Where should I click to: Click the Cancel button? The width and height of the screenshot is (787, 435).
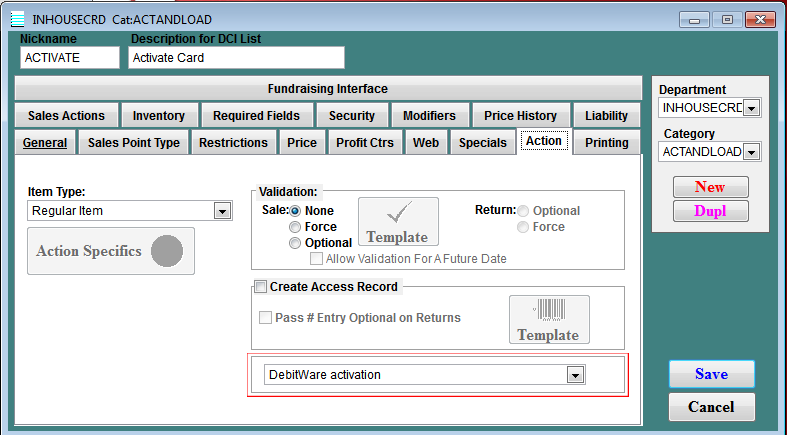712,406
